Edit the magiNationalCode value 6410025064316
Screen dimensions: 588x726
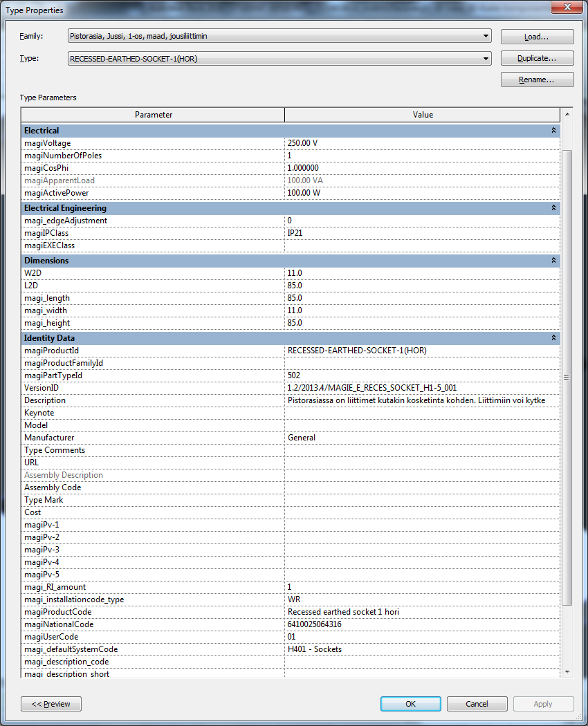coord(422,624)
